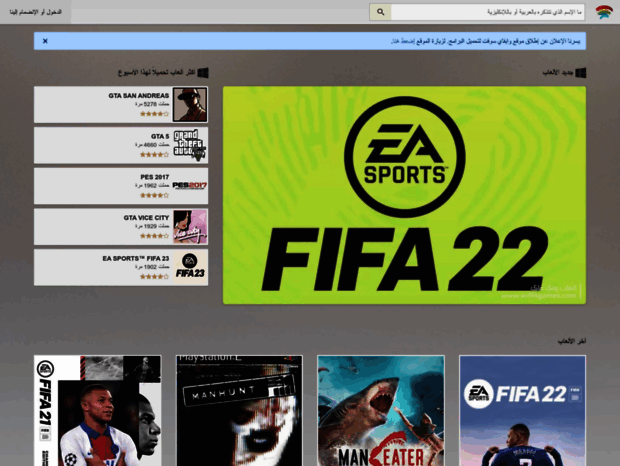Click the star rating under FIFA 23
This screenshot has width=620, height=466.
154,277
